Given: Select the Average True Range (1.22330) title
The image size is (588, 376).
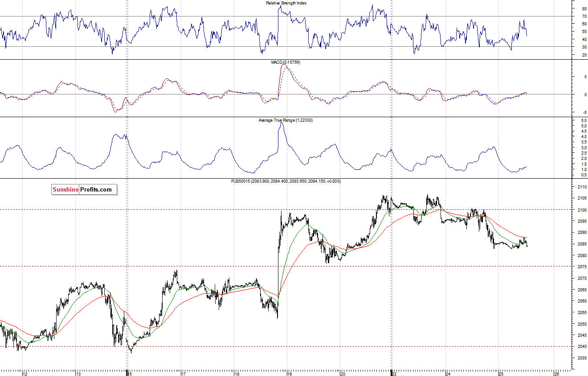Looking at the screenshot, I should pyautogui.click(x=286, y=120).
